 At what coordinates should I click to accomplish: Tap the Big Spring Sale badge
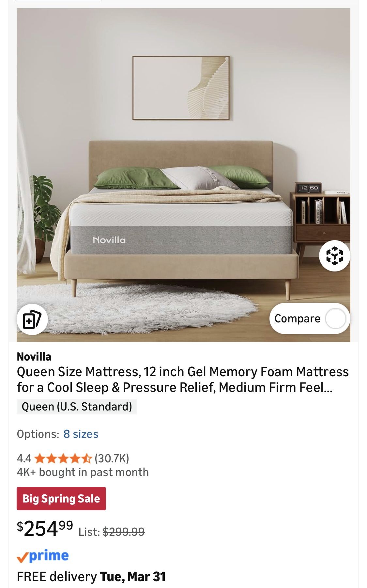(61, 499)
